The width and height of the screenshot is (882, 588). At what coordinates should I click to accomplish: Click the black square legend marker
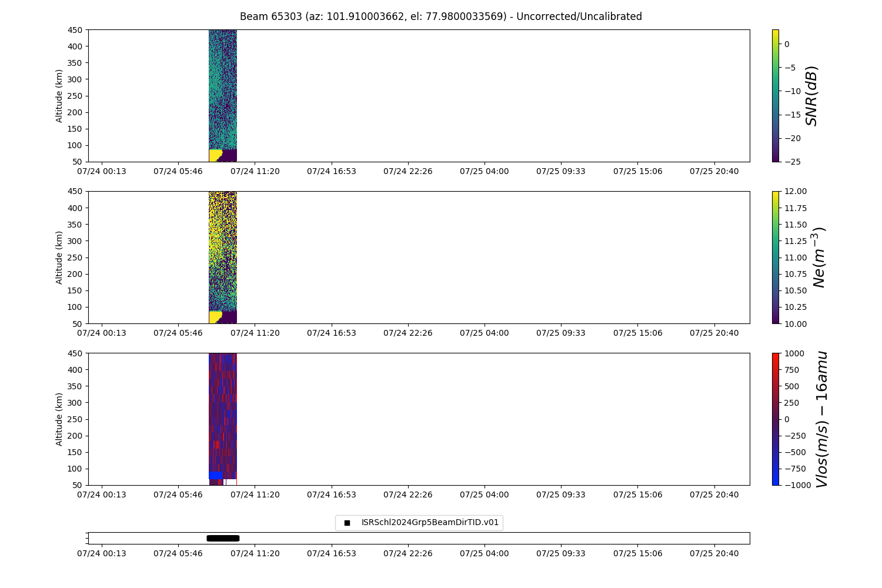[347, 523]
